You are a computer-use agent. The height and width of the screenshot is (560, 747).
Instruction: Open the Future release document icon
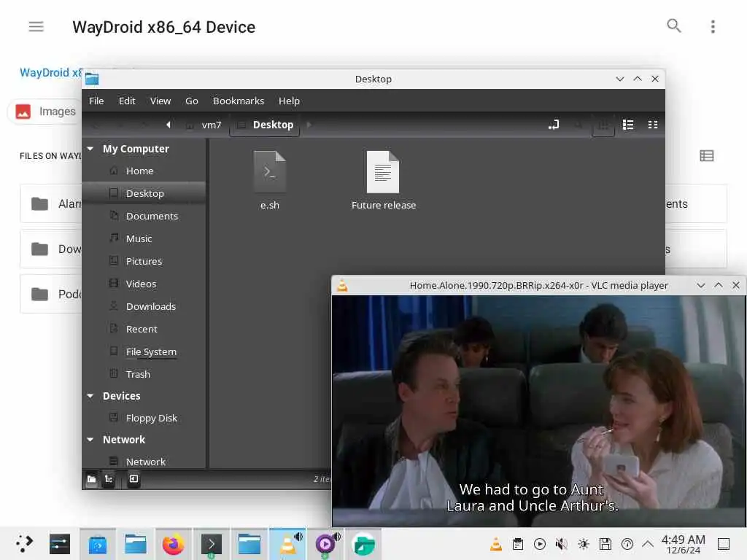pos(382,171)
